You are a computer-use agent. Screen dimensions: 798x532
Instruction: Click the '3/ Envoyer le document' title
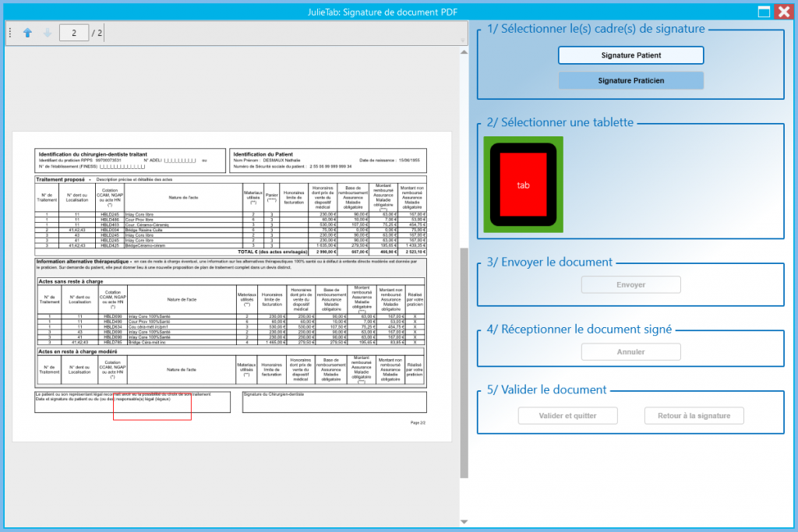point(549,262)
